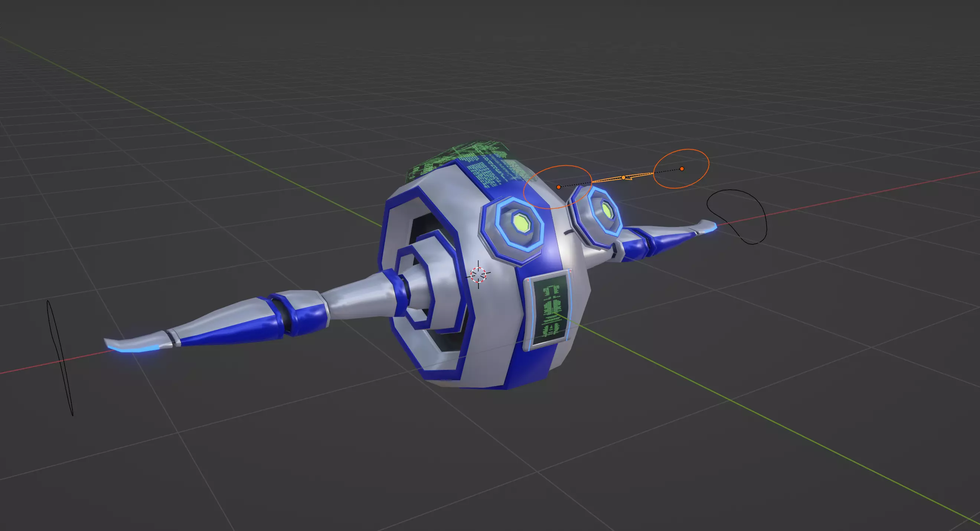Click the red-white 3D cursor

click(478, 274)
